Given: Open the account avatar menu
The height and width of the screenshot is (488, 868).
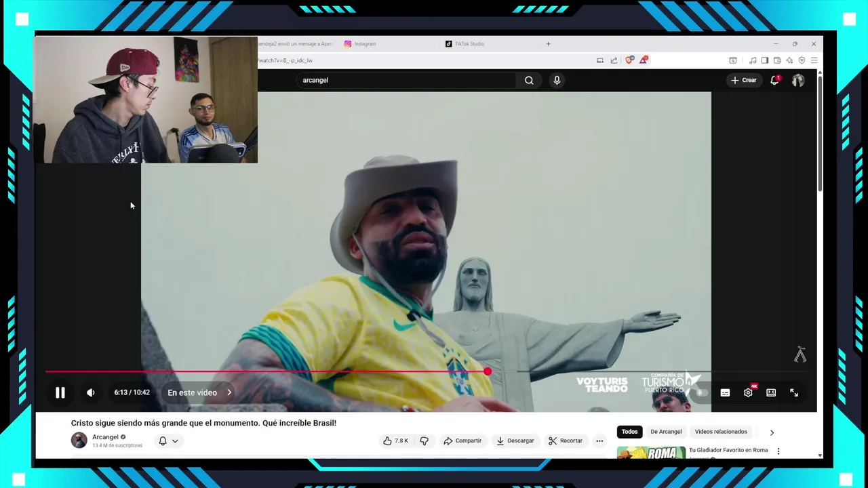Looking at the screenshot, I should click(x=797, y=80).
